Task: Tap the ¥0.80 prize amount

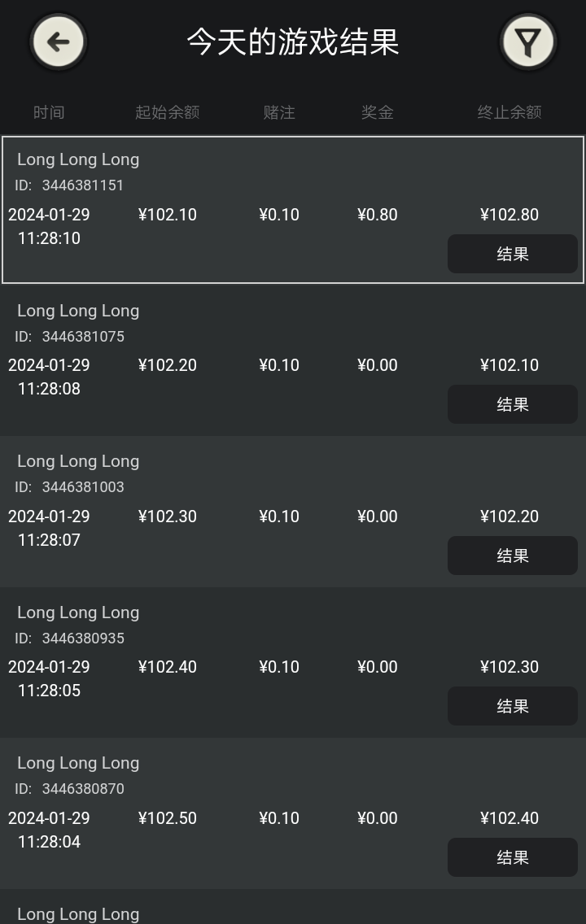Action: (378, 215)
